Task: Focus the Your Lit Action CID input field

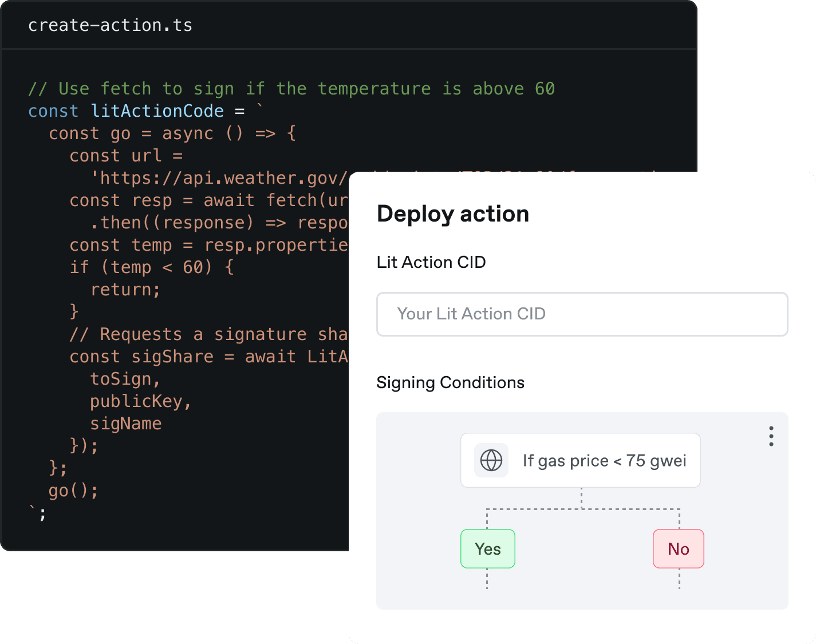Action: 582,314
